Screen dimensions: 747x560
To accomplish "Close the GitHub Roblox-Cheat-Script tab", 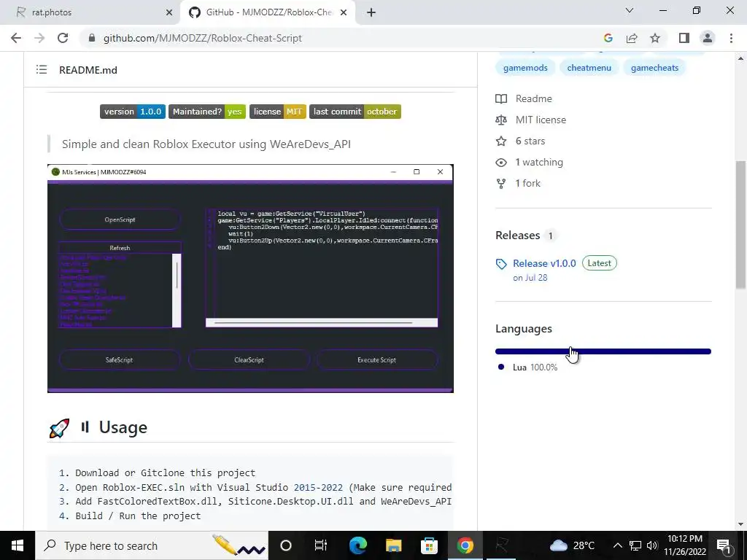I will (x=344, y=12).
